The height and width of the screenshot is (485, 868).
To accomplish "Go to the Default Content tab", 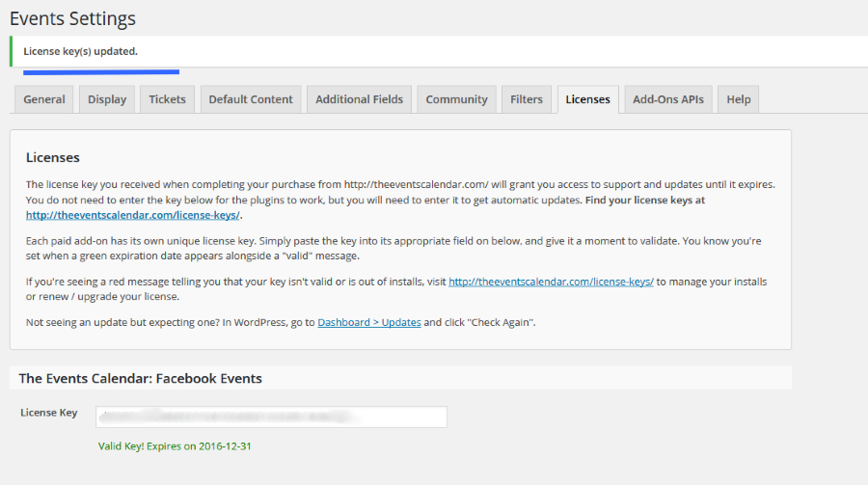I will tap(251, 99).
